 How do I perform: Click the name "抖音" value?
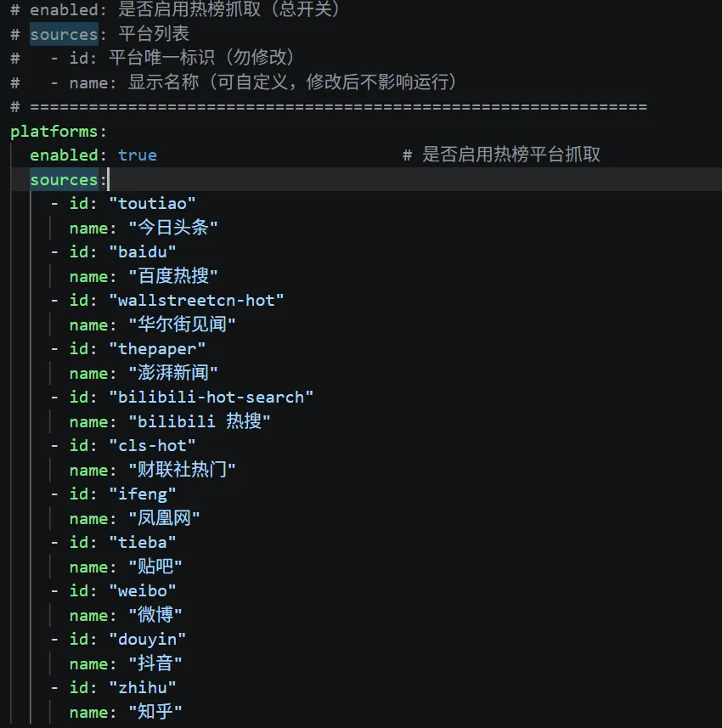[155, 663]
